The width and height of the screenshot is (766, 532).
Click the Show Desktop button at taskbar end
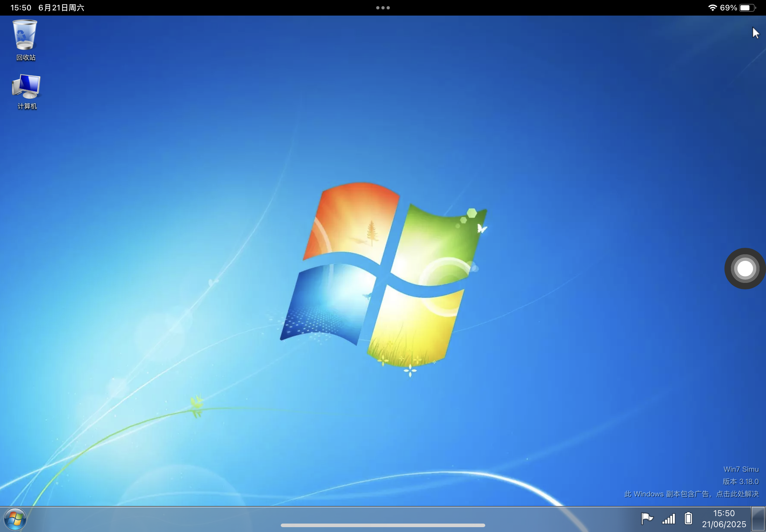coord(758,519)
